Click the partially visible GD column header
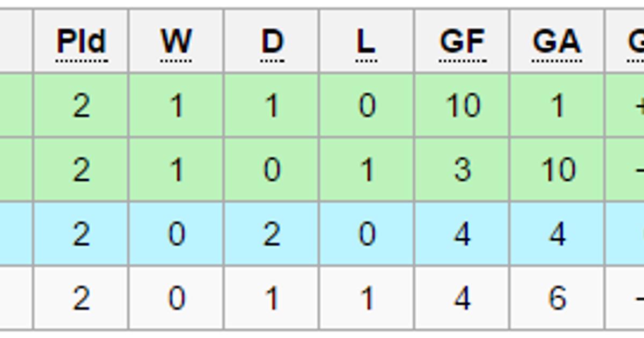Screen dimensions: 644x338 636,41
